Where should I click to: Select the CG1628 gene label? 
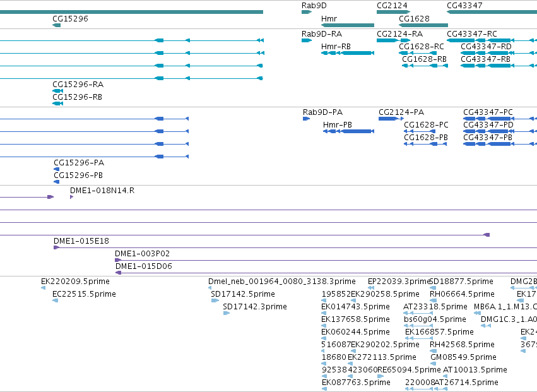pos(414,18)
